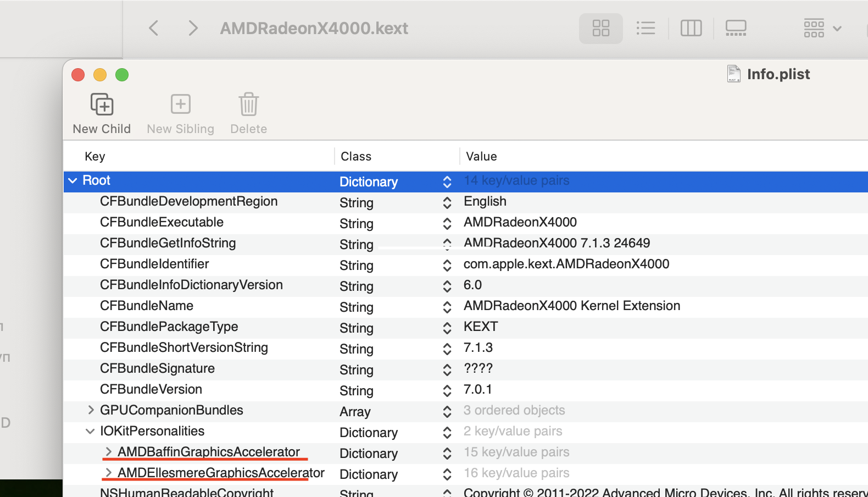Open class selector for CFBundlePackageType

(447, 328)
